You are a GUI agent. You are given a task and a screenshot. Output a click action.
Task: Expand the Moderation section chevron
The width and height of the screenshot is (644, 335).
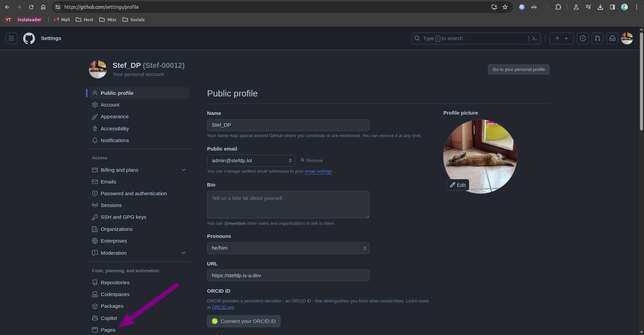click(183, 253)
